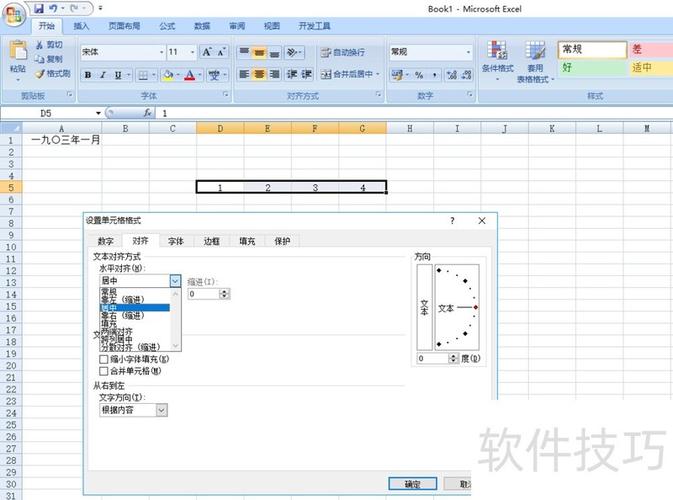This screenshot has width=673, height=500.
Task: Decrease font size with small A icon
Action: pyautogui.click(x=221, y=52)
